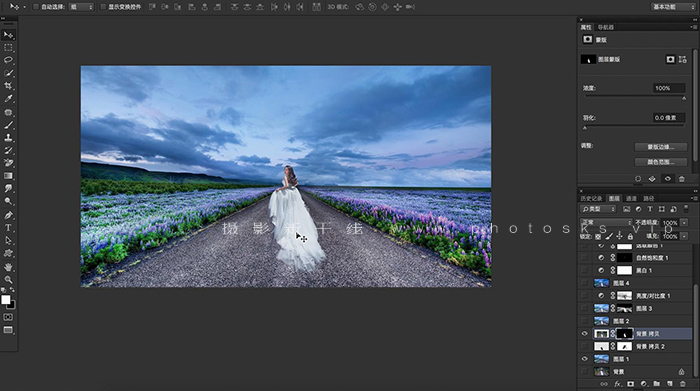700x391 pixels.
Task: Apply mask icon in Properties panel
Action: point(652,179)
